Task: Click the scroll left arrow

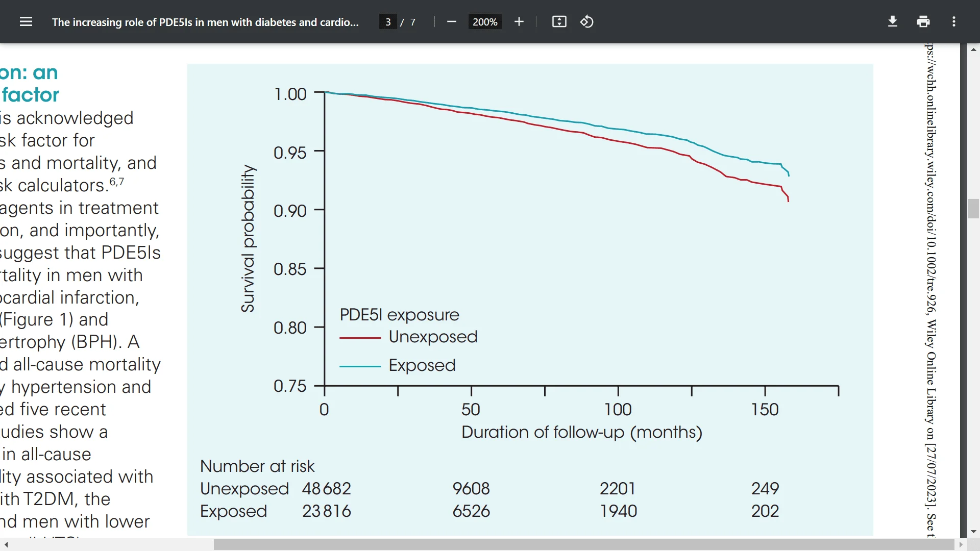Action: [6, 545]
